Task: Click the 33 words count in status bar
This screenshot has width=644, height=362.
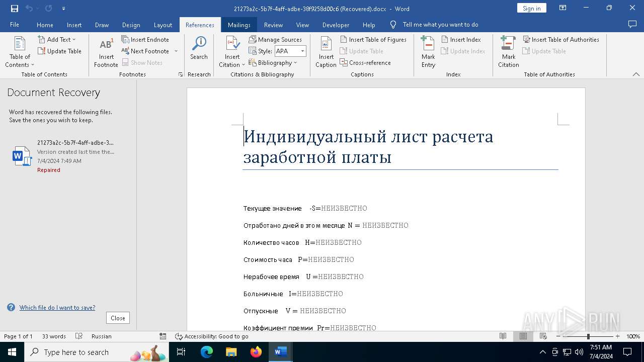Action: [54, 336]
